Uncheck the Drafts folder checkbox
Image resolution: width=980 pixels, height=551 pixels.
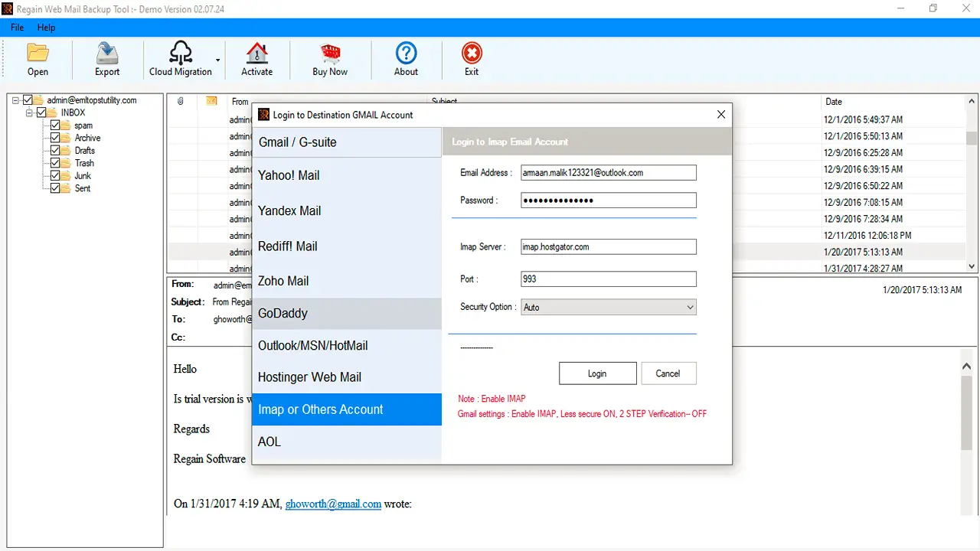[x=54, y=151]
